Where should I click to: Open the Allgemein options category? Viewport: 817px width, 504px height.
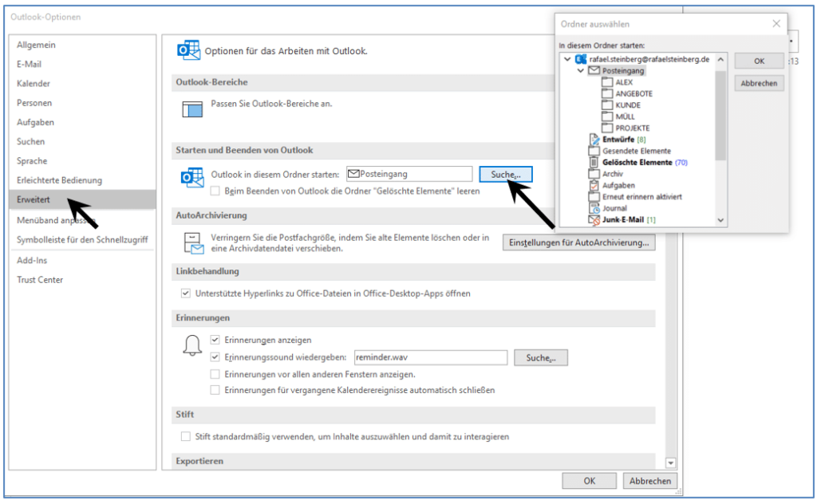(x=36, y=45)
